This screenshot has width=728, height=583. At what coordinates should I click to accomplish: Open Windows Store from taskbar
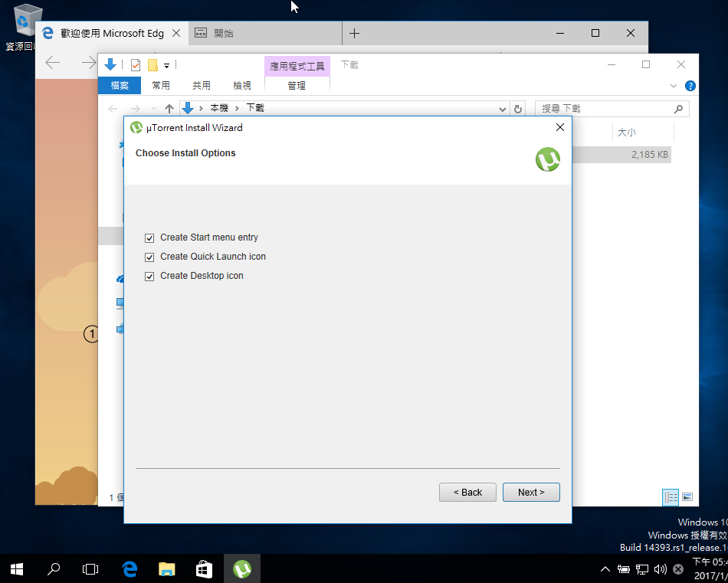click(x=205, y=568)
